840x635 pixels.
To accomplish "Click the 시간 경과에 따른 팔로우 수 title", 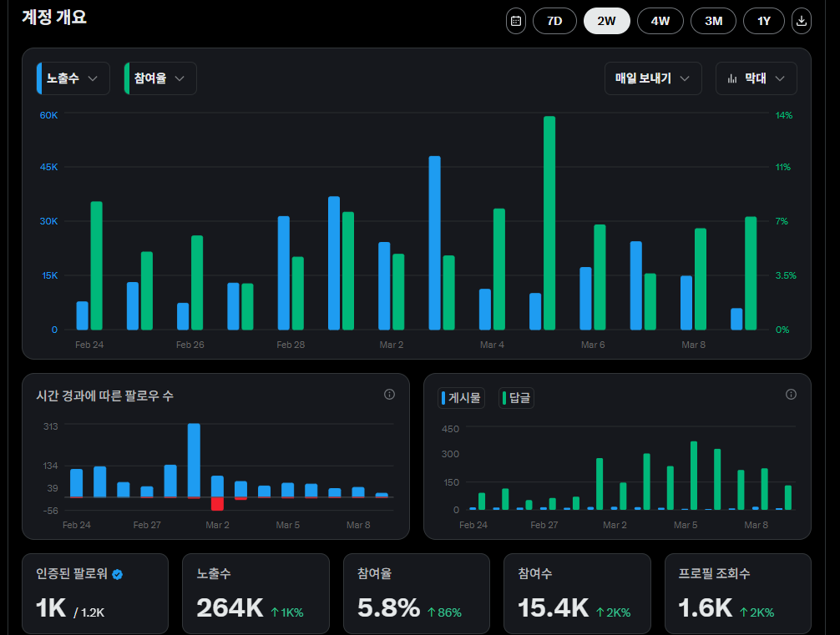I will point(105,396).
